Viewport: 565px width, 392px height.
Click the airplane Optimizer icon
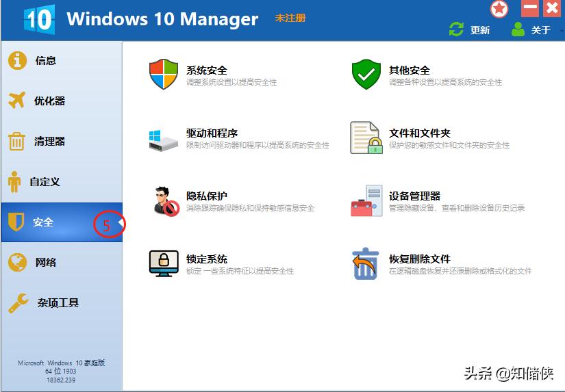[x=17, y=100]
